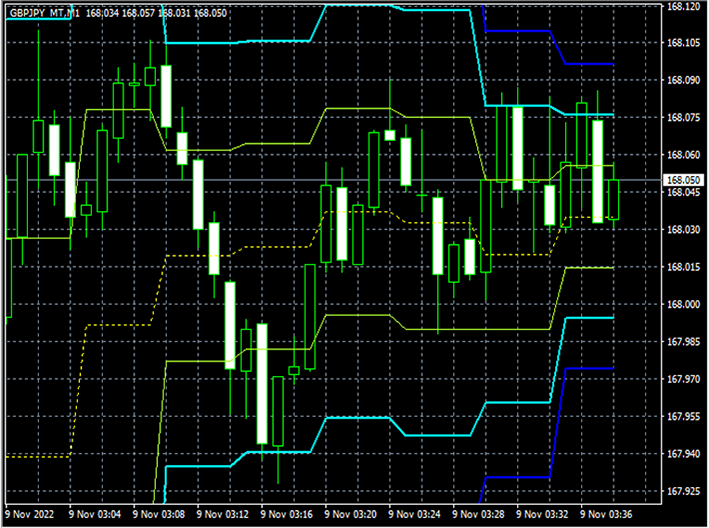Click the 9 Nov 03:04 time label
Viewport: 709px width, 528px height.
point(95,514)
